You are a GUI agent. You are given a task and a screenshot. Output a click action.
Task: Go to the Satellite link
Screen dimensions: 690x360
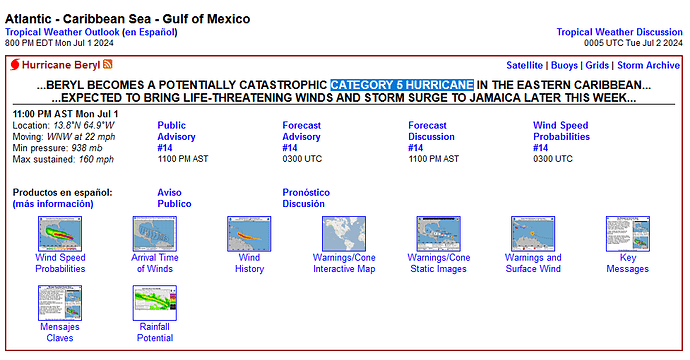click(x=524, y=65)
